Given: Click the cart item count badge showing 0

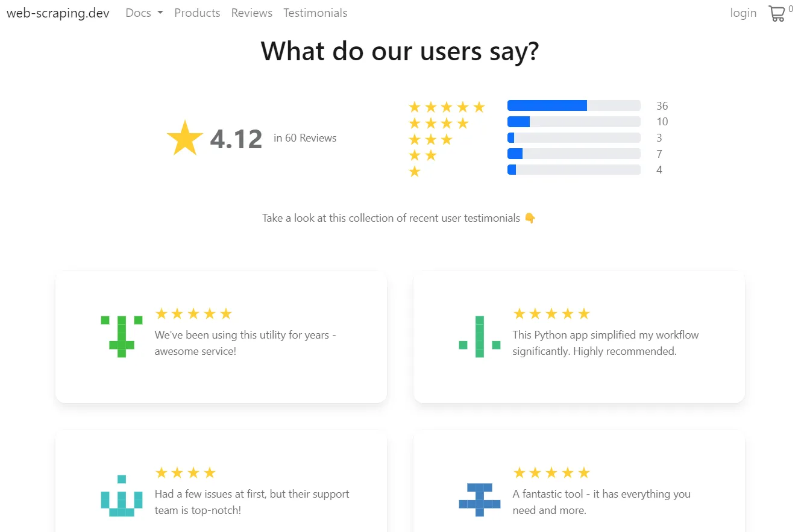Looking at the screenshot, I should 791,8.
